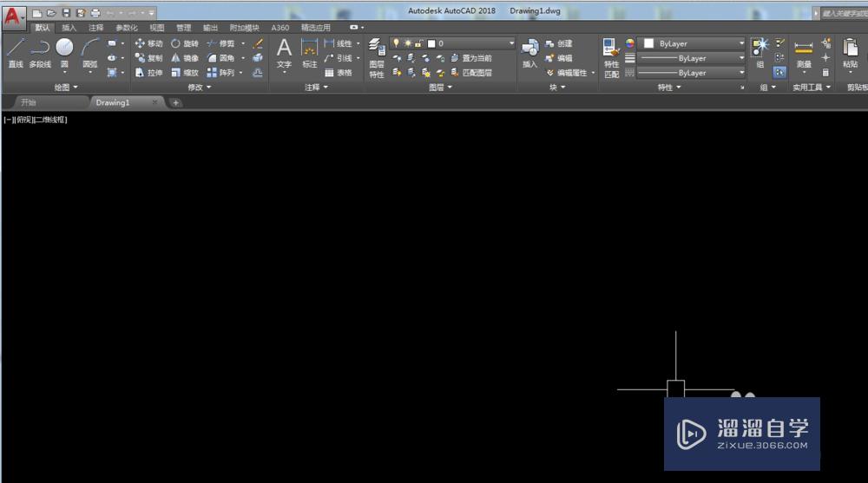Click the 复制 (Copy) tool
This screenshot has height=483, width=868.
(149, 58)
